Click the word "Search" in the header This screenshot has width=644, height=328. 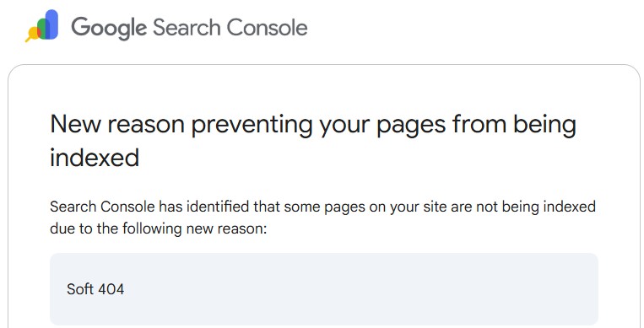pyautogui.click(x=187, y=27)
